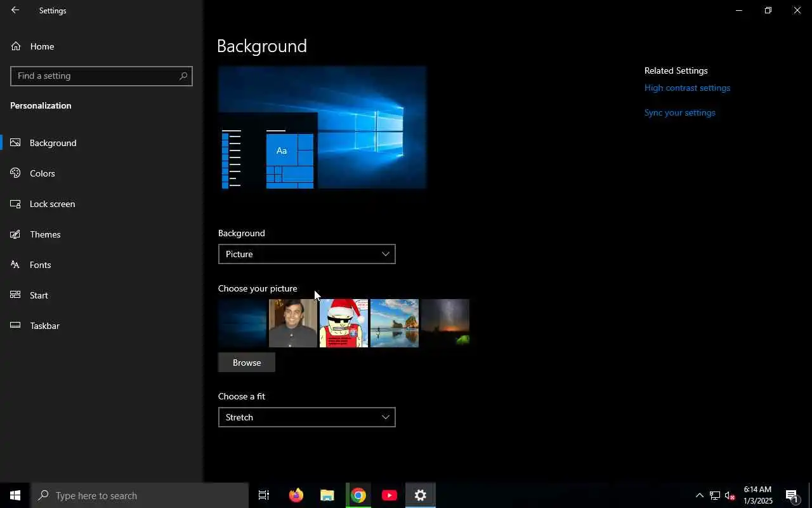This screenshot has height=508, width=812.
Task: Close the Settings window
Action: click(x=797, y=10)
